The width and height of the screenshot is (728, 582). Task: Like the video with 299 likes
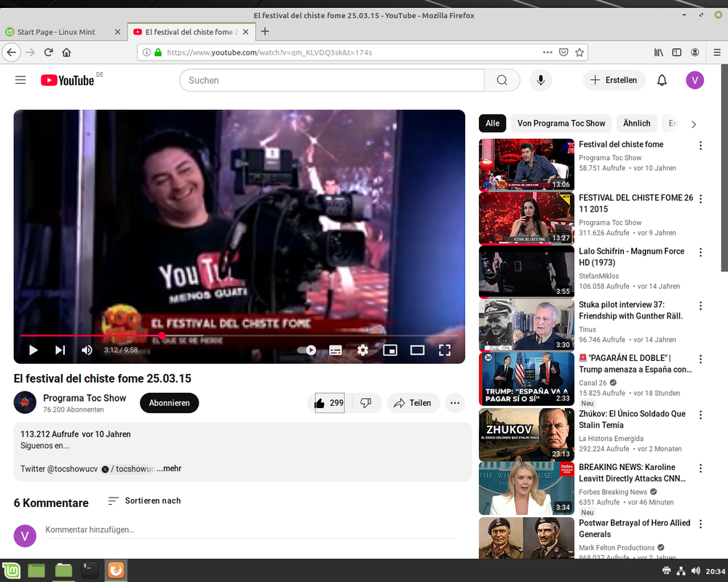tap(329, 403)
